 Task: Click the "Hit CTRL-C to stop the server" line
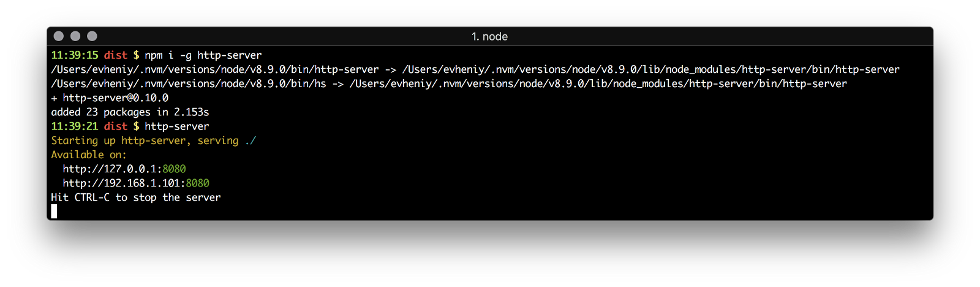[136, 197]
